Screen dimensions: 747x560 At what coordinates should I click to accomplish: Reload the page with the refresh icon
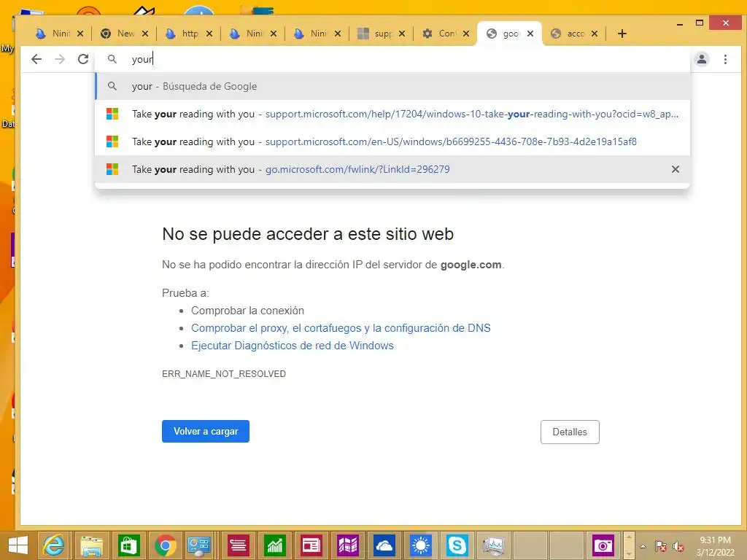pos(83,59)
